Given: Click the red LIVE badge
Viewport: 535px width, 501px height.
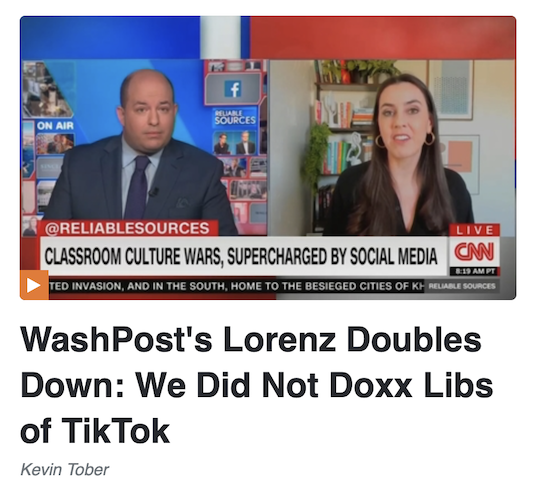Looking at the screenshot, I should pyautogui.click(x=475, y=230).
